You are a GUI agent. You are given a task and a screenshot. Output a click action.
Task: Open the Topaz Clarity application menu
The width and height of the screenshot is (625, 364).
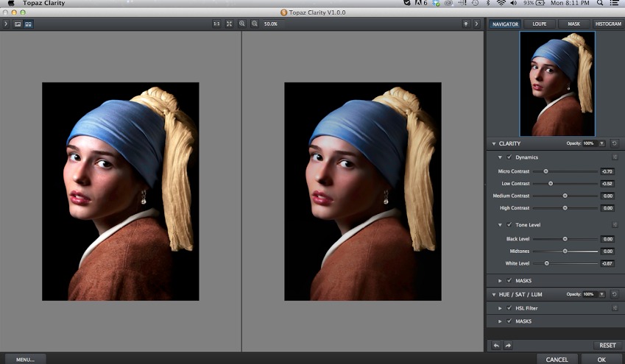(43, 3)
